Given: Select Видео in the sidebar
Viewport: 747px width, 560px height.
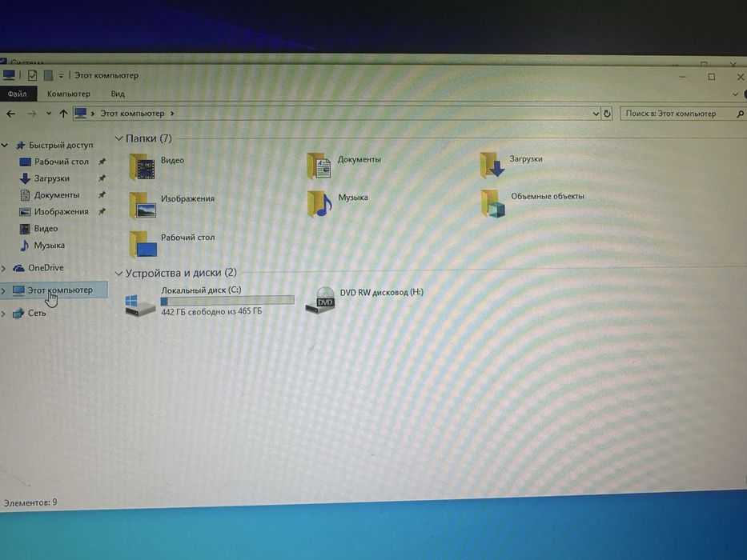Looking at the screenshot, I should pyautogui.click(x=46, y=229).
